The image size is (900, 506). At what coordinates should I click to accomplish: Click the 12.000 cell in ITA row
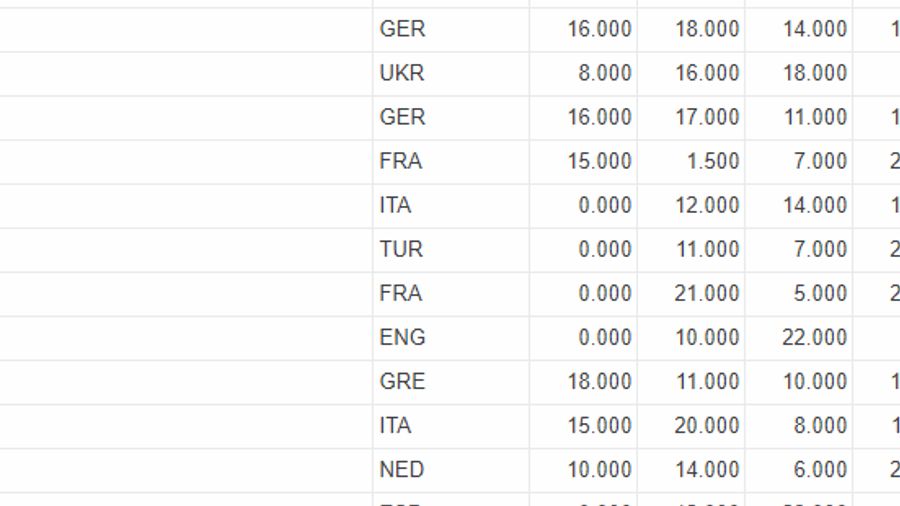pos(691,206)
